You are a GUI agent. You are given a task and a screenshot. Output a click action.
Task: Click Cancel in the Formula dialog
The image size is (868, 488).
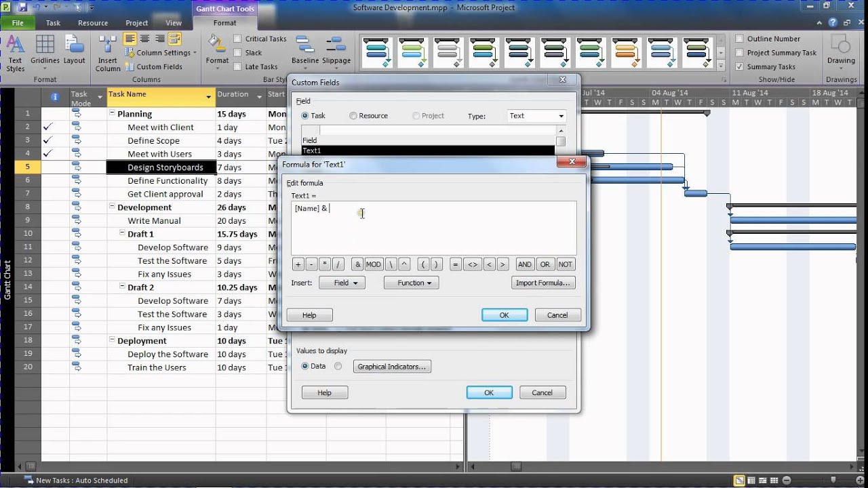(x=557, y=315)
